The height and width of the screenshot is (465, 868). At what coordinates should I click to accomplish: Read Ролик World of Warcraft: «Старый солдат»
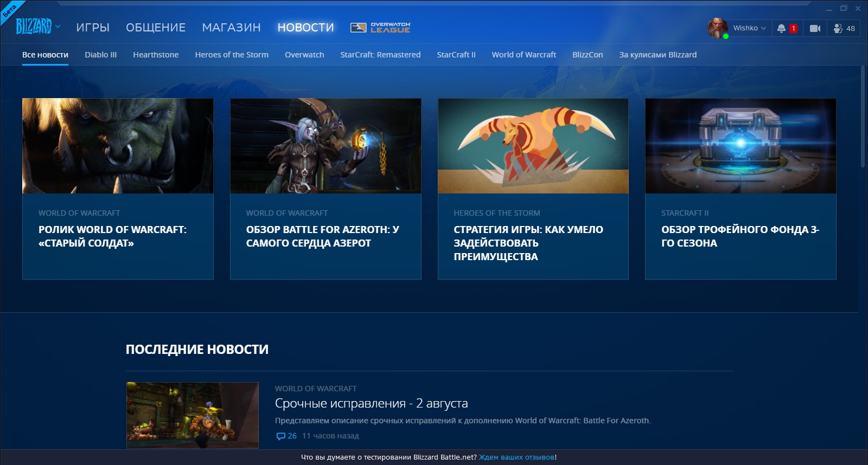pyautogui.click(x=112, y=236)
